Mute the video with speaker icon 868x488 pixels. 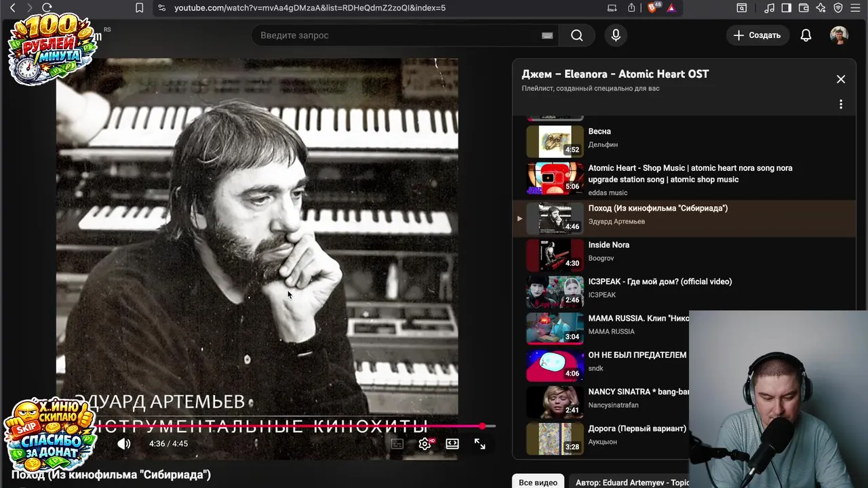click(124, 444)
